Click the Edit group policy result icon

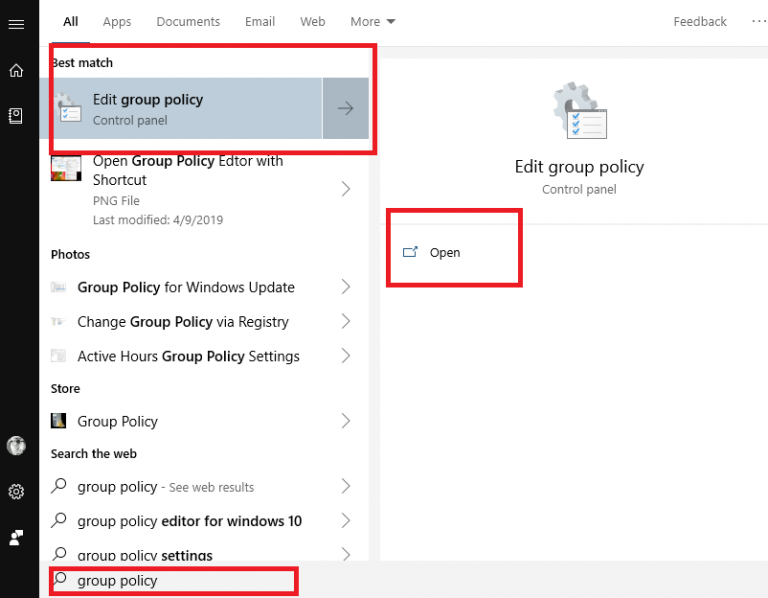pos(68,108)
